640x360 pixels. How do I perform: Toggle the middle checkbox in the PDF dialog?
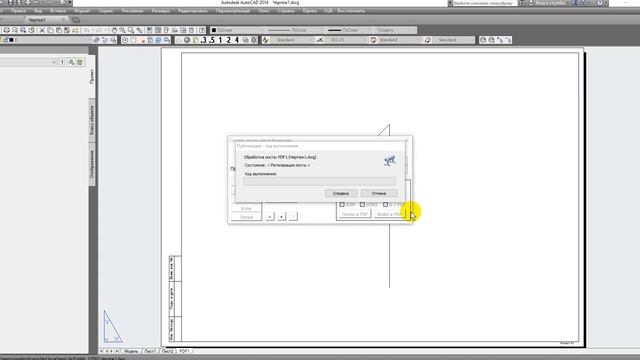(362, 204)
